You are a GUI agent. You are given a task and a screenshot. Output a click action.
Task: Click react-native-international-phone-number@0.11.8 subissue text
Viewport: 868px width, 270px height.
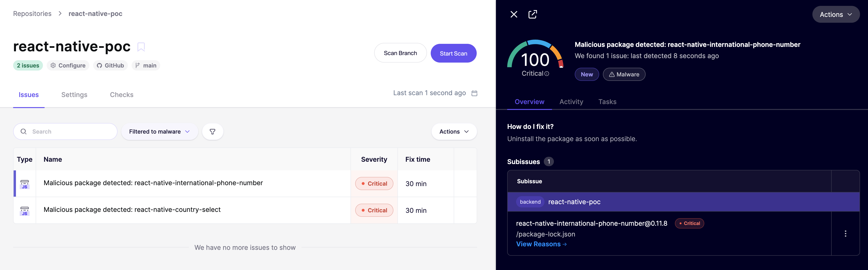click(591, 223)
